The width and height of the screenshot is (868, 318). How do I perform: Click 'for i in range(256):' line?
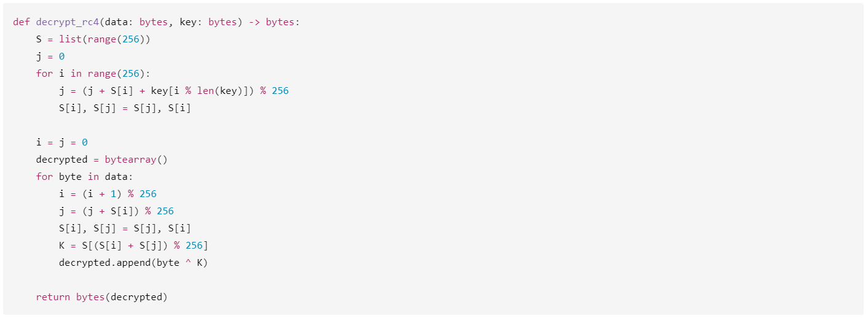point(93,74)
